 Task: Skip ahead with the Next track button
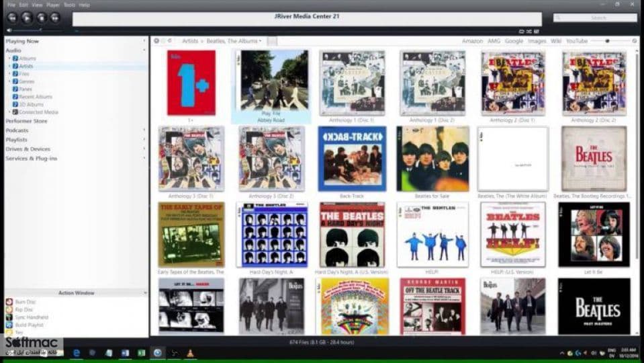(x=55, y=17)
